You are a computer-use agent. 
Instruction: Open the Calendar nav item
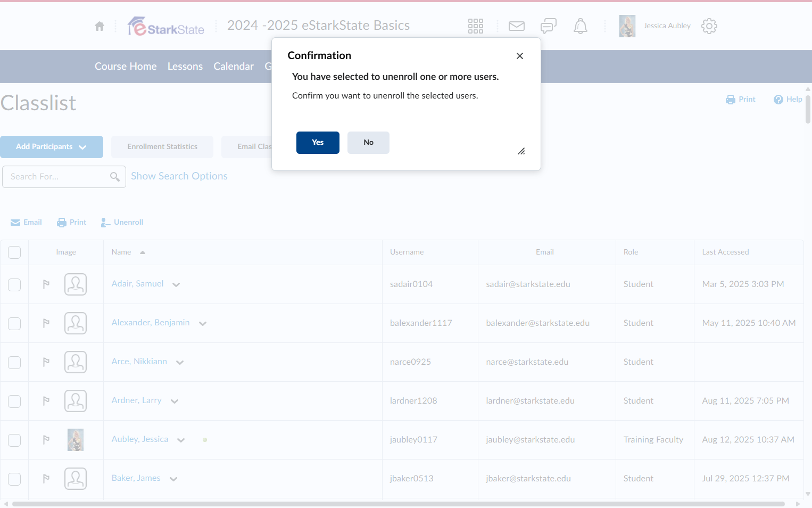234,67
